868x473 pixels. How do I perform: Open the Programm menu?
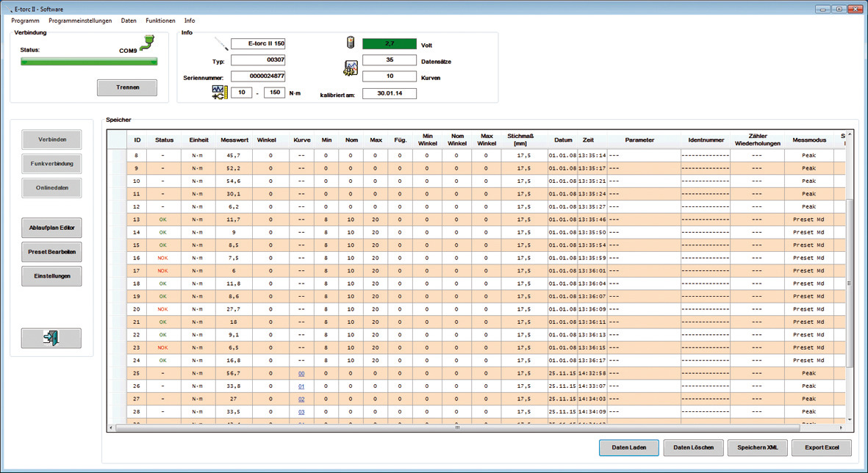click(x=26, y=21)
